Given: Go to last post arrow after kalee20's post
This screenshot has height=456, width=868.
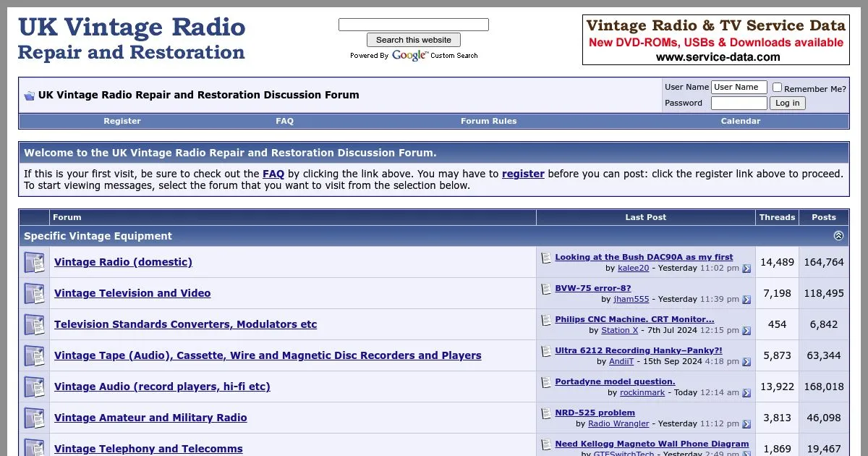Looking at the screenshot, I should click(746, 269).
